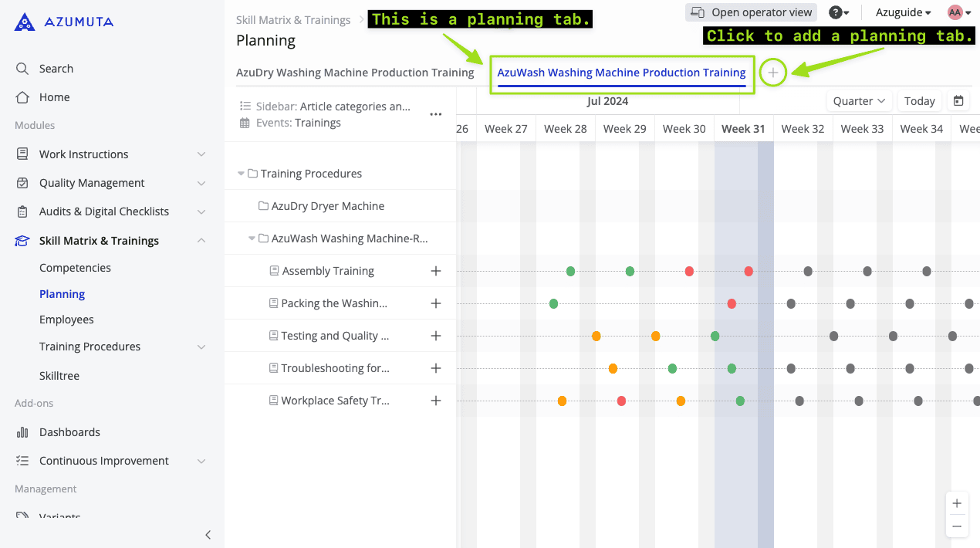Image resolution: width=980 pixels, height=548 pixels.
Task: Open the three-dots sidebar options menu
Action: tap(436, 114)
